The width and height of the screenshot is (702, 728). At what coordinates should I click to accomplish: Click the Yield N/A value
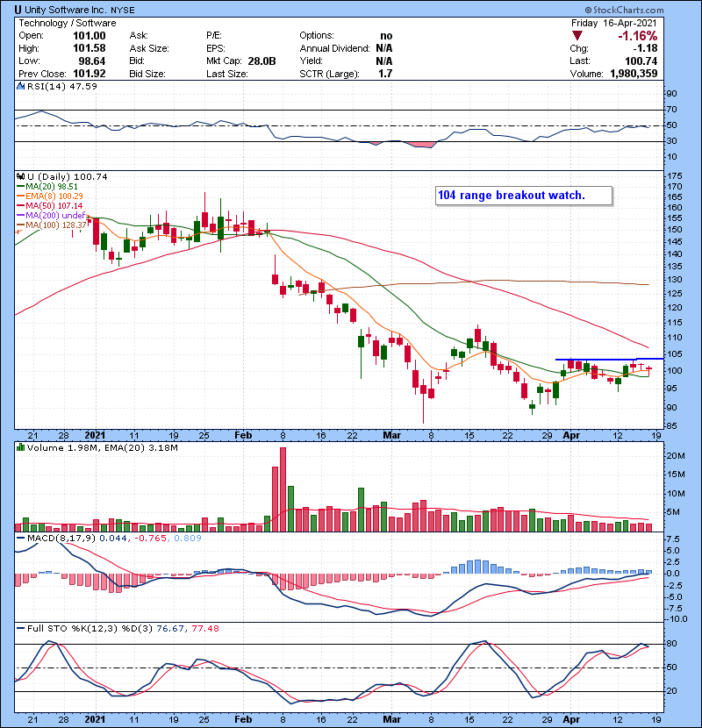[384, 61]
